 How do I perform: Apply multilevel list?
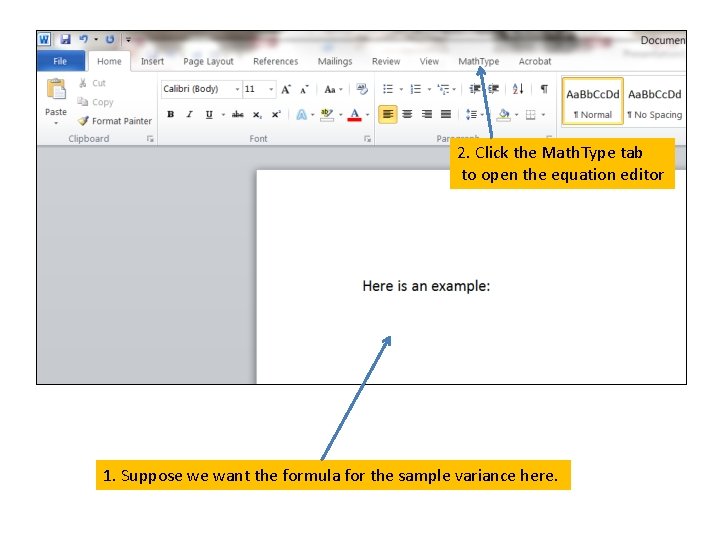click(444, 89)
